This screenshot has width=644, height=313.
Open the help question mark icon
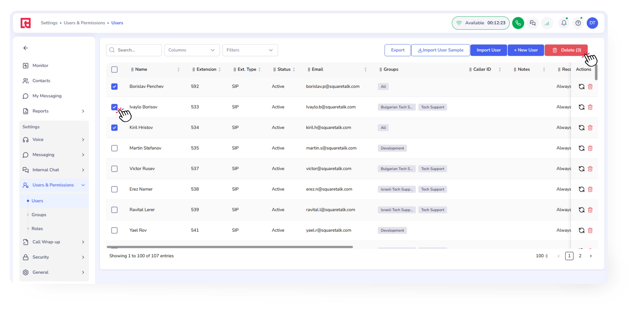[x=578, y=23]
